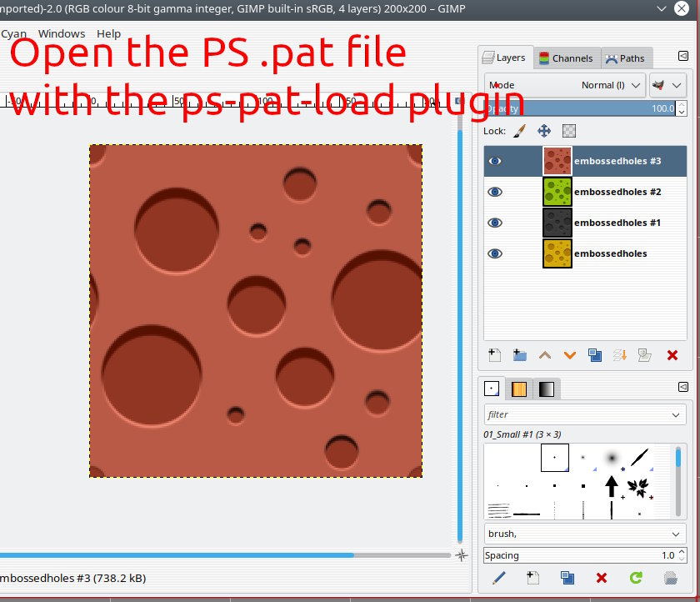Delete the selected brush
This screenshot has height=602, width=700.
602,579
